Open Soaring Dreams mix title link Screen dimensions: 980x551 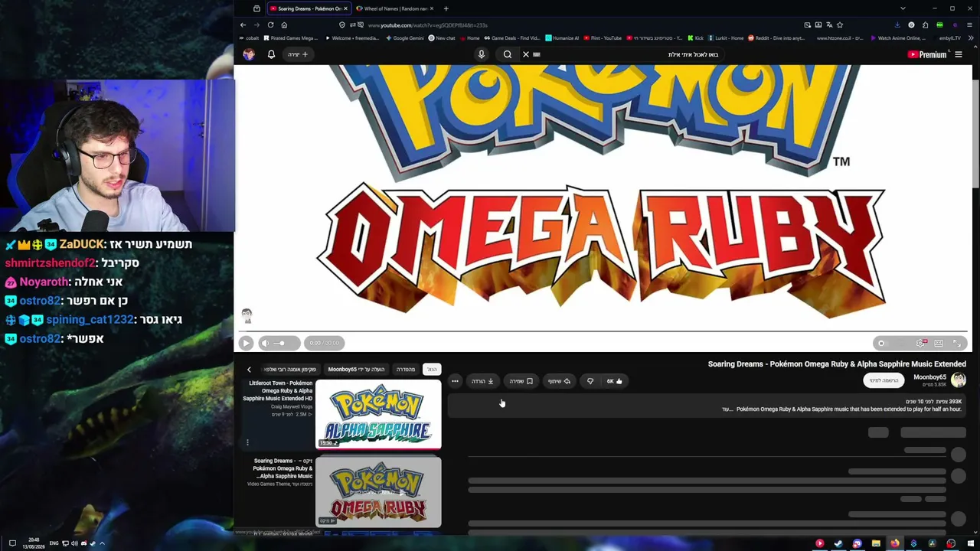(x=283, y=468)
